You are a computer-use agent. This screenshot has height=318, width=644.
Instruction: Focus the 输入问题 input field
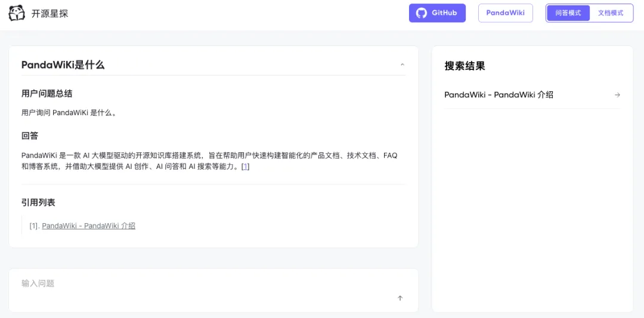(x=213, y=289)
